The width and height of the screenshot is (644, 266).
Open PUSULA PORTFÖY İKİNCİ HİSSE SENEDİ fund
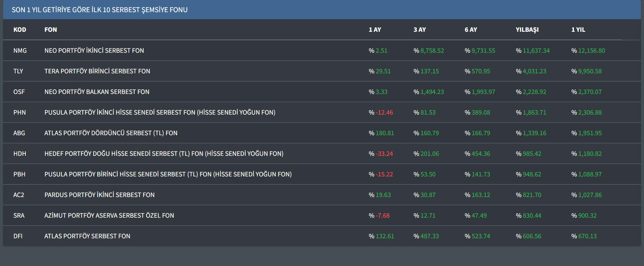pyautogui.click(x=160, y=113)
